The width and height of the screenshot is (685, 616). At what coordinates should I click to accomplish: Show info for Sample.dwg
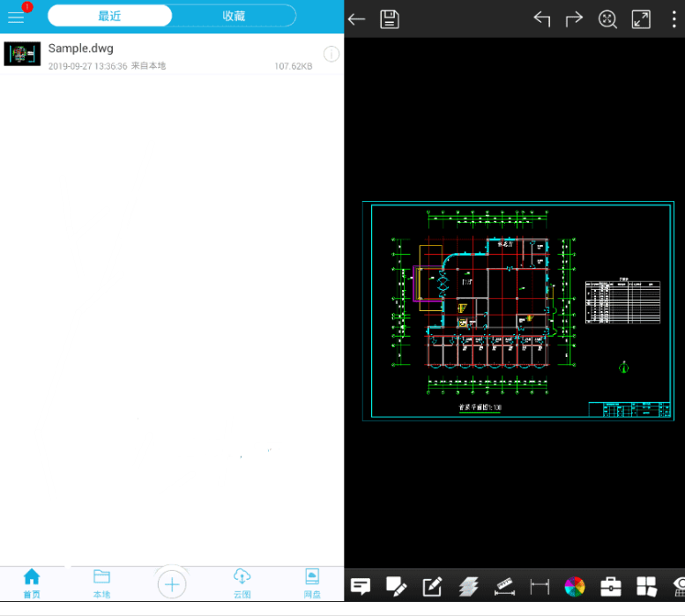pos(331,55)
